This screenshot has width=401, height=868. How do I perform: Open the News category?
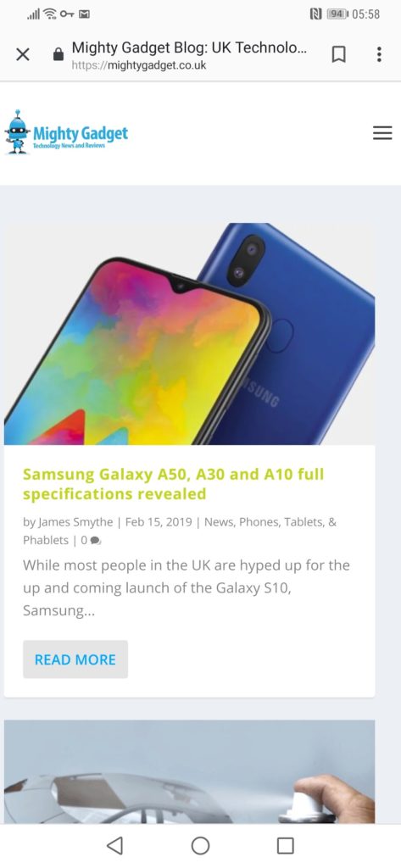point(217,522)
